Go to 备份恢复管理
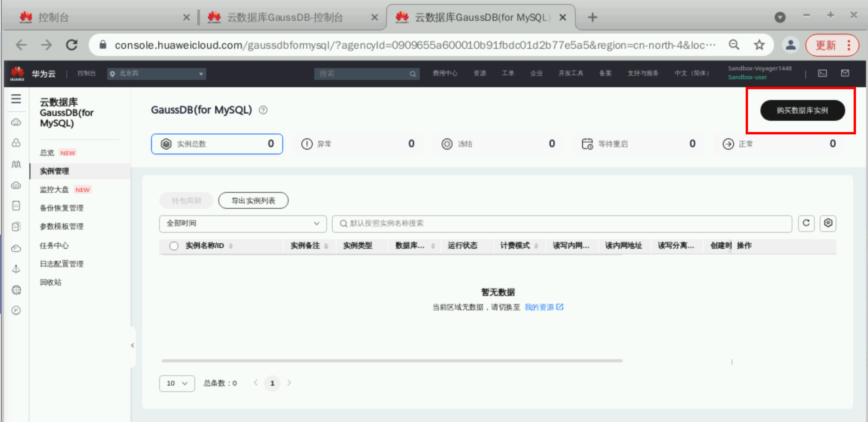 point(62,208)
